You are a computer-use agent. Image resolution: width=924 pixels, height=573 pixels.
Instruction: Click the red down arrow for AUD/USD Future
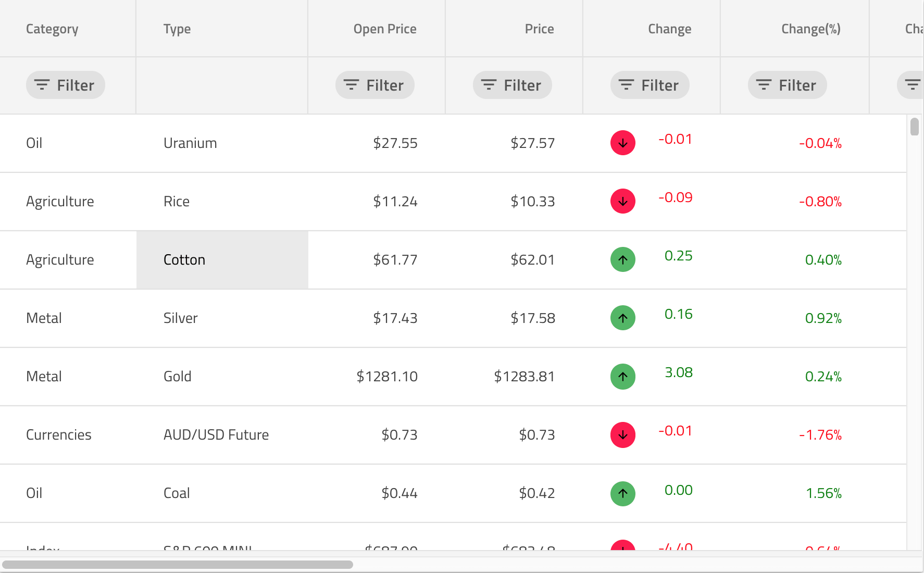(622, 435)
